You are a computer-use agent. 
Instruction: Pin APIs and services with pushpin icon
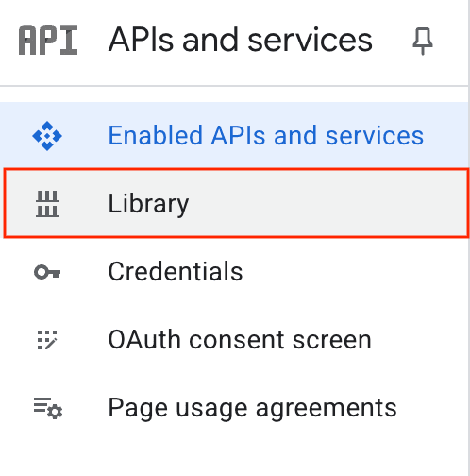tap(423, 41)
